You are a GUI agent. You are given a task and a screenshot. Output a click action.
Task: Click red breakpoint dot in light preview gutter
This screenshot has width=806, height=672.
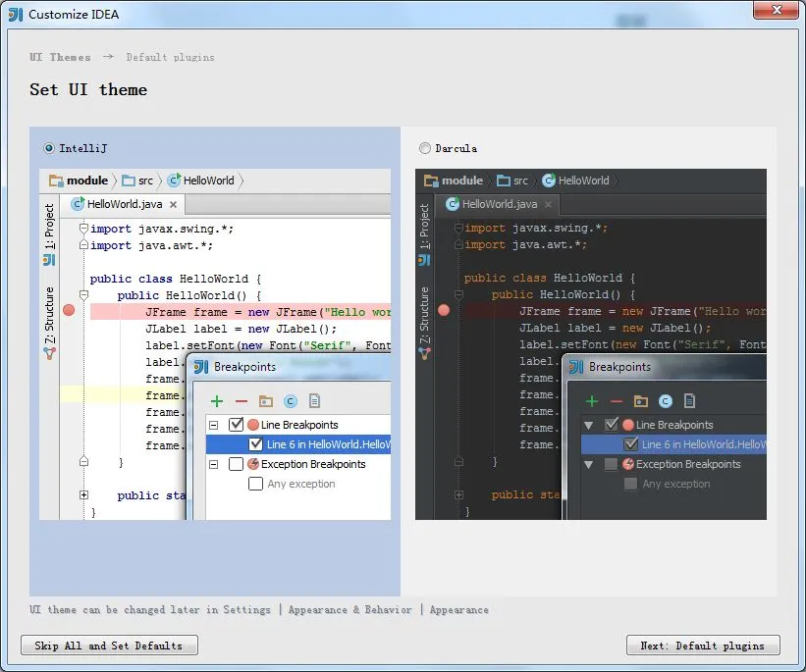pyautogui.click(x=69, y=310)
